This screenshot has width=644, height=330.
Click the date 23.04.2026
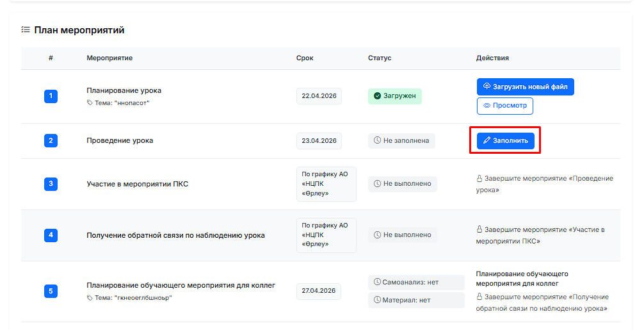[319, 140]
